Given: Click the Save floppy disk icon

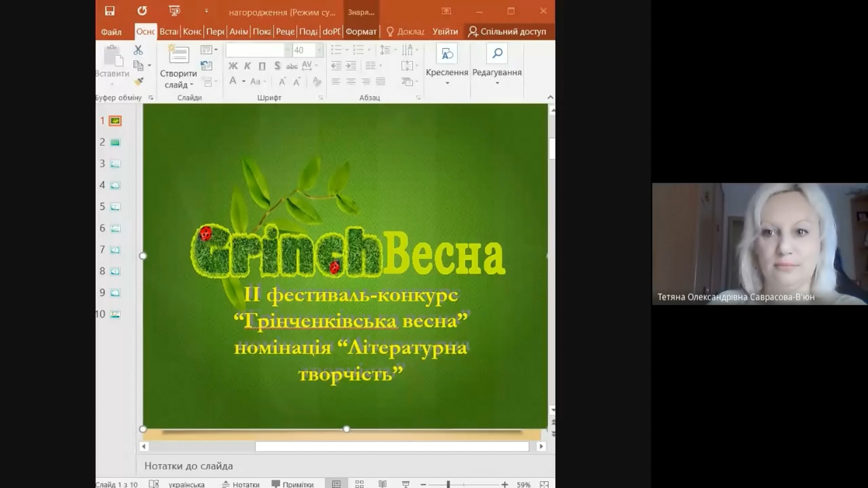Looking at the screenshot, I should point(110,11).
